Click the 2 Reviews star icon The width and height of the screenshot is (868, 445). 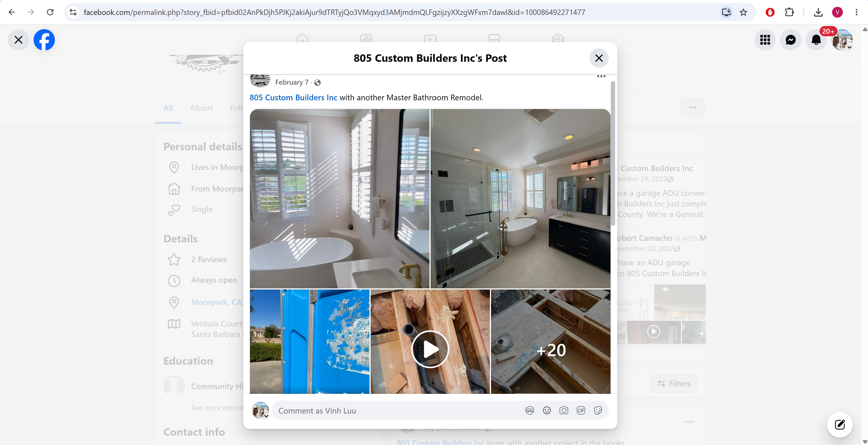[174, 260]
